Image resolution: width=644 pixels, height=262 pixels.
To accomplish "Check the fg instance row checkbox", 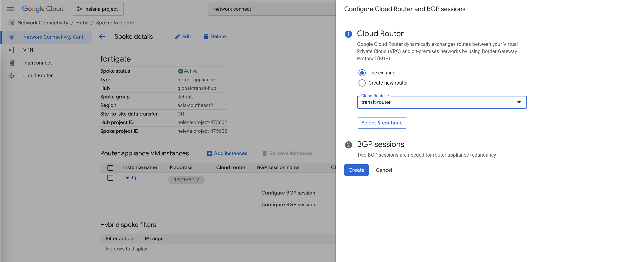I will pos(110,178).
